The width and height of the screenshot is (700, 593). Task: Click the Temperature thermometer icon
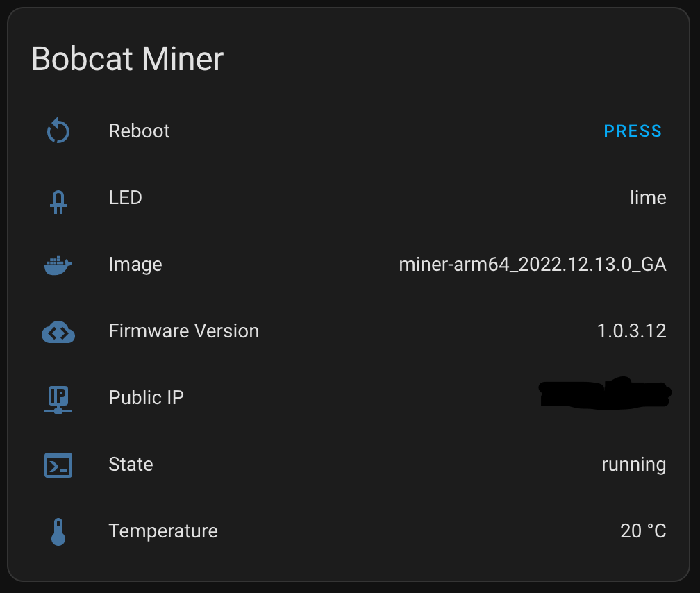coord(58,531)
